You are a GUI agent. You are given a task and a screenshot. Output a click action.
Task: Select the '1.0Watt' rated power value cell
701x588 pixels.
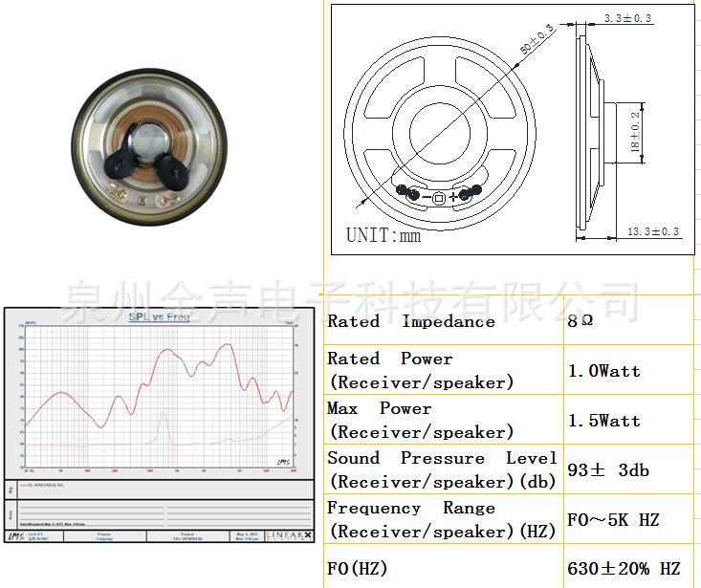604,371
